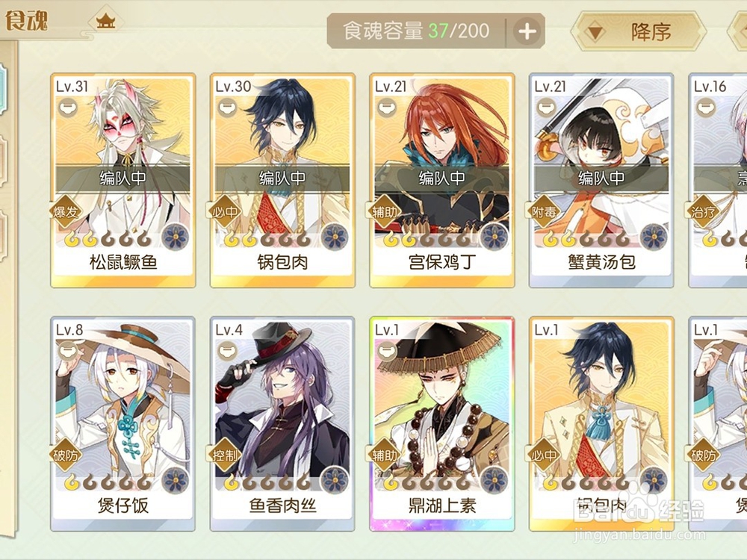747x560 pixels.
Task: Toggle the minus marker on 鼎湖上素 card
Action: (387, 352)
